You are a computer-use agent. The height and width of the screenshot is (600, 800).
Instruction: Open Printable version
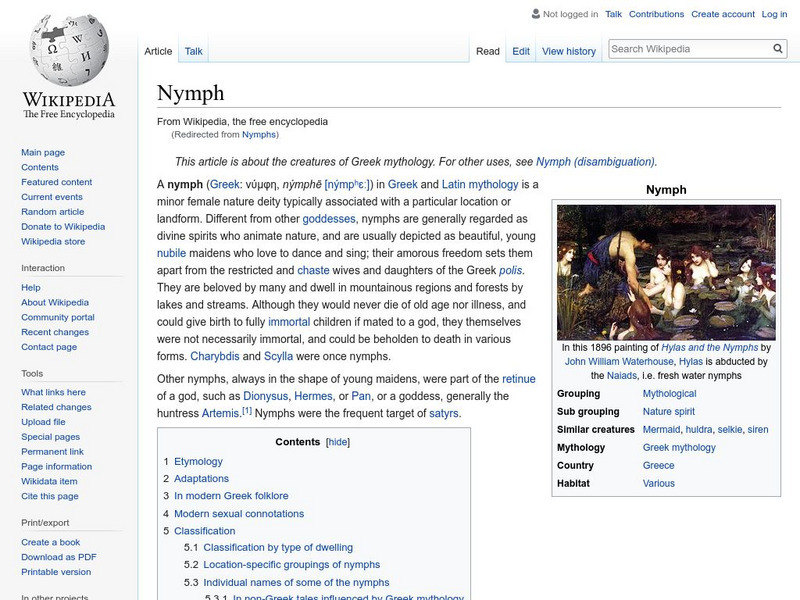point(56,571)
